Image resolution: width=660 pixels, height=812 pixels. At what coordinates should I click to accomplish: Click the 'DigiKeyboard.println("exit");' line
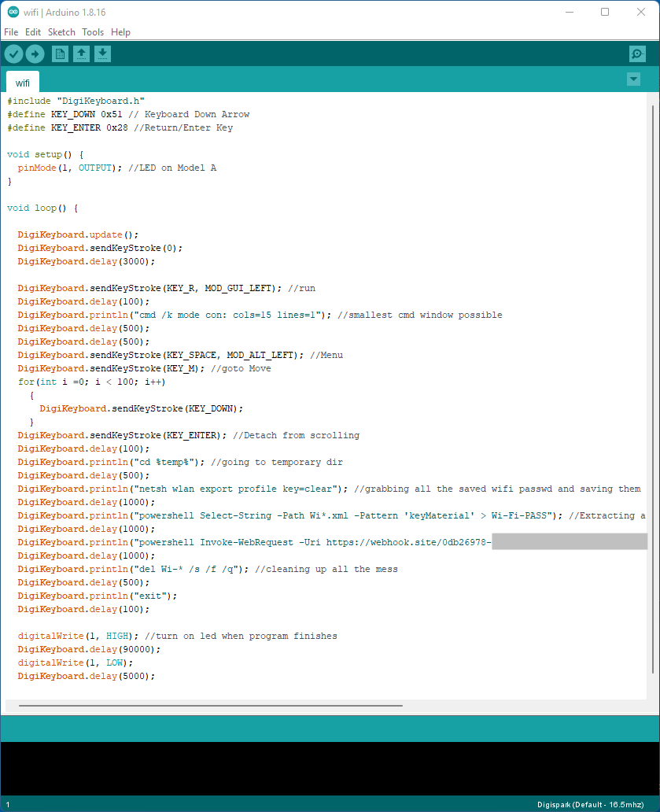click(x=98, y=596)
